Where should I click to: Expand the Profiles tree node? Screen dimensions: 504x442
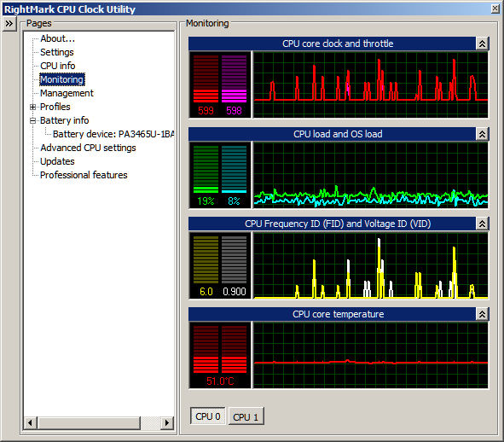click(32, 108)
